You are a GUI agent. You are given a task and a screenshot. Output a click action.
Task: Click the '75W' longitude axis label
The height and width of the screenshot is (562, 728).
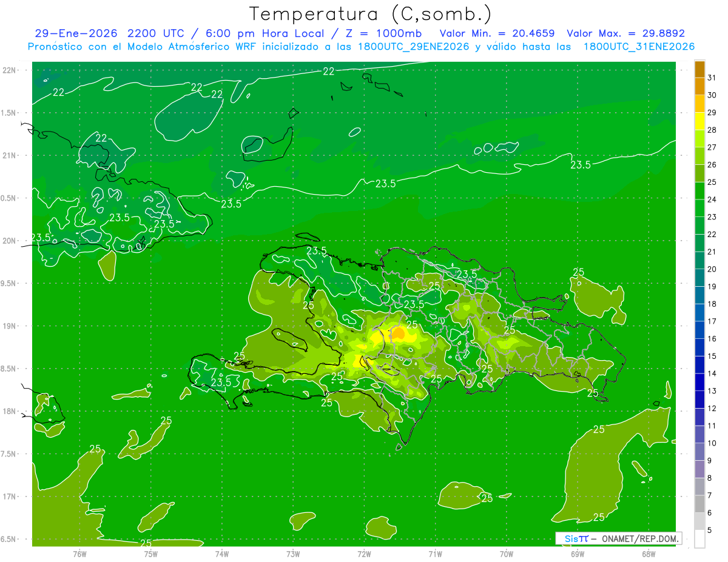pos(150,554)
